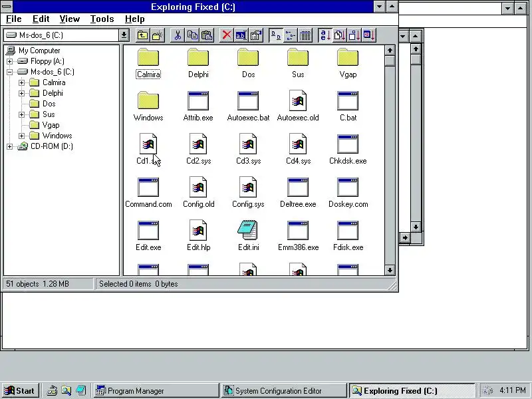Click the Cut scissors toolbar icon

[x=178, y=35]
